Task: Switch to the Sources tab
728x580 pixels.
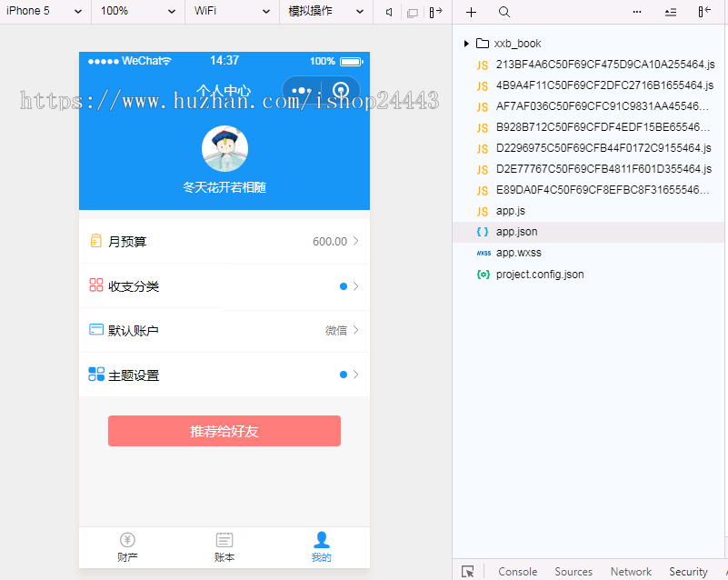Action: point(573,572)
